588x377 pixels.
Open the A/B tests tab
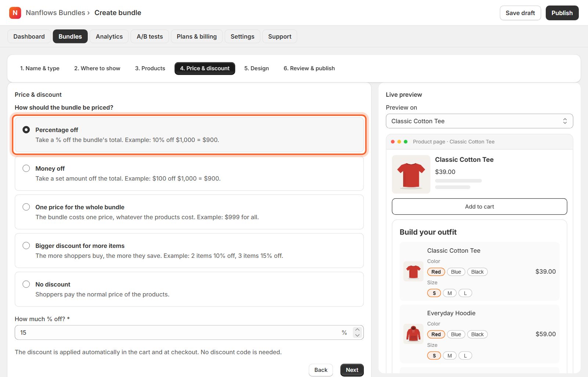pos(150,36)
